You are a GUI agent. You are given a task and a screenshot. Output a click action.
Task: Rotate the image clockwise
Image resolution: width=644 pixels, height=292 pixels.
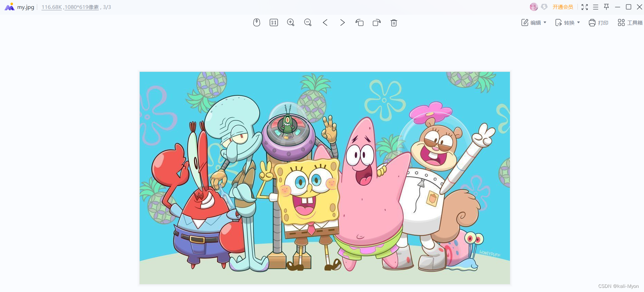[x=377, y=23]
